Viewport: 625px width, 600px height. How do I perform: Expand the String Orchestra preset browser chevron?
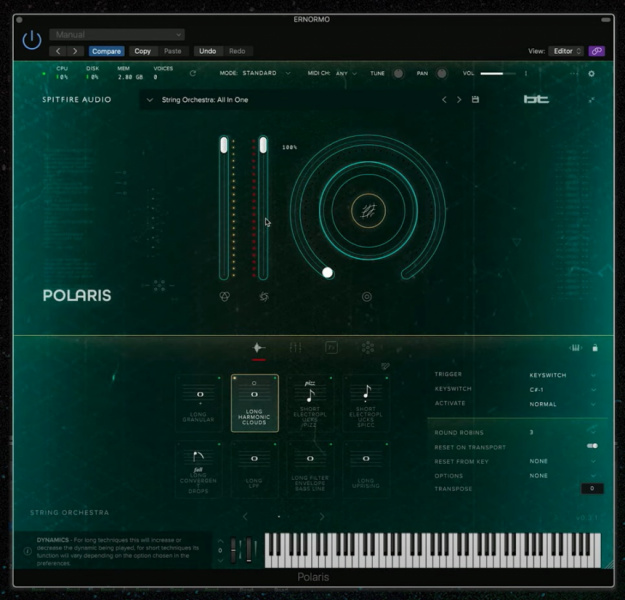coord(149,100)
